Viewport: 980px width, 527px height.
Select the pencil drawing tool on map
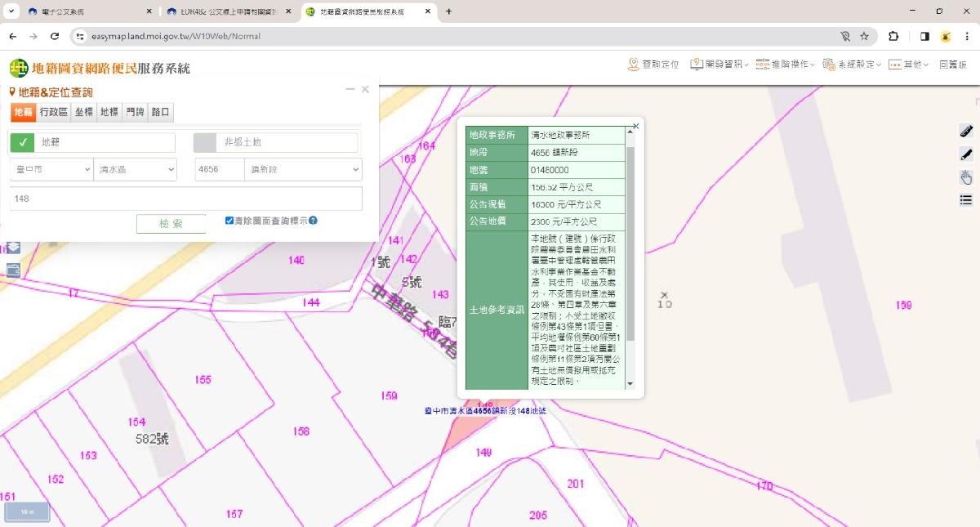pos(966,154)
